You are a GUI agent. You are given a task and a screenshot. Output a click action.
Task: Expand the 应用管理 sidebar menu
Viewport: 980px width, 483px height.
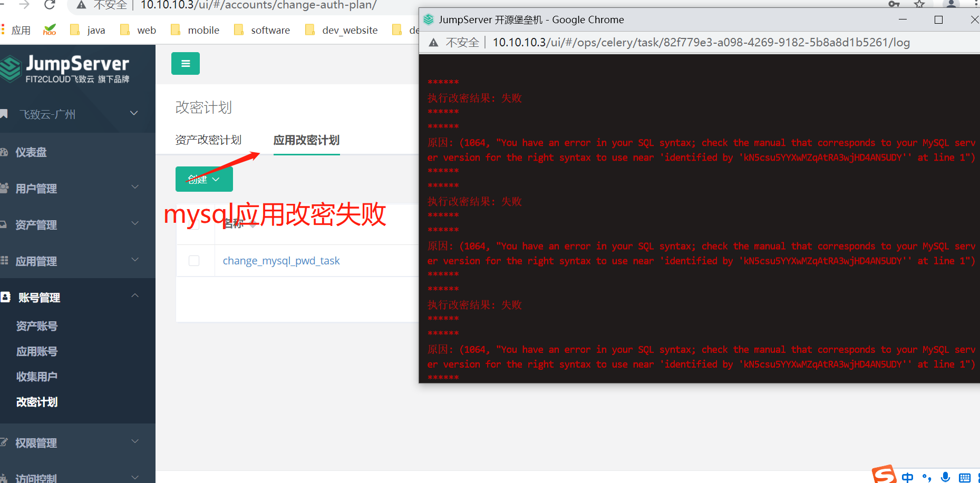pos(77,261)
